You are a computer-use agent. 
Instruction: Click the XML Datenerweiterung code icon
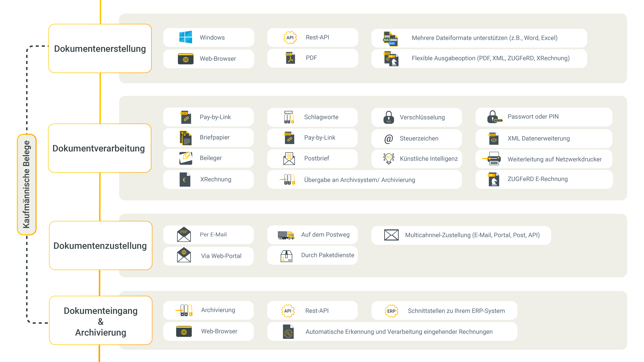pyautogui.click(x=493, y=139)
